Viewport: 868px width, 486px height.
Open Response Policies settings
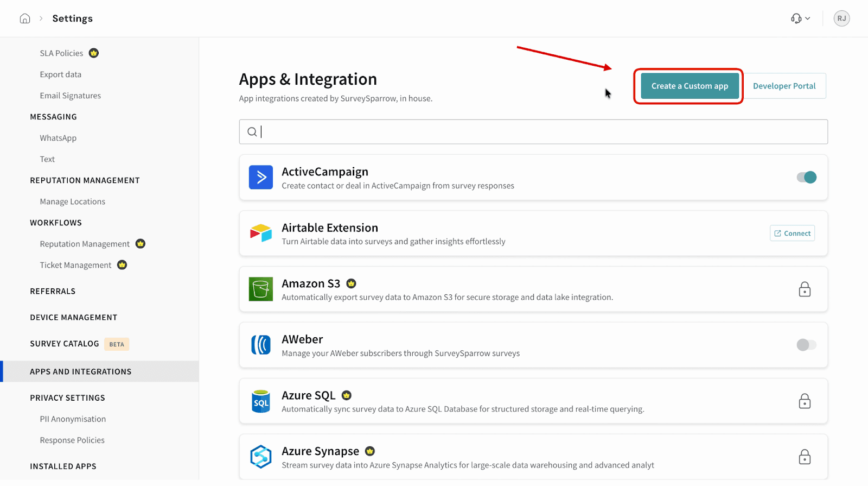coord(72,440)
